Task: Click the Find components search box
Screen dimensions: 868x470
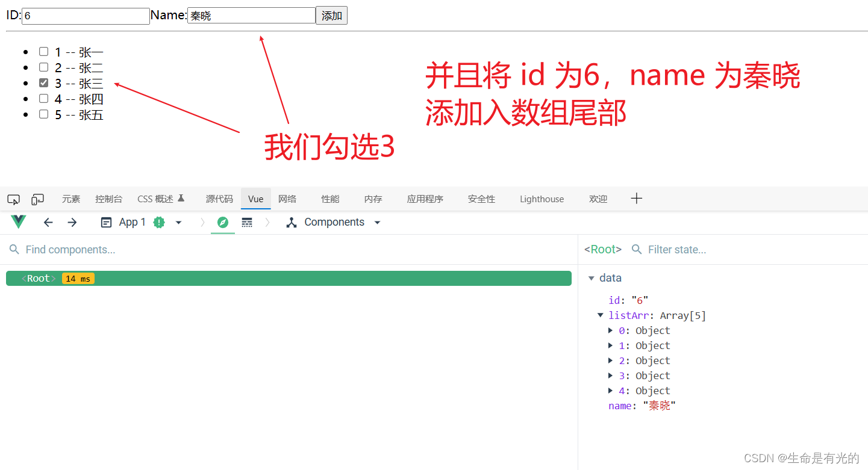Action: point(289,250)
